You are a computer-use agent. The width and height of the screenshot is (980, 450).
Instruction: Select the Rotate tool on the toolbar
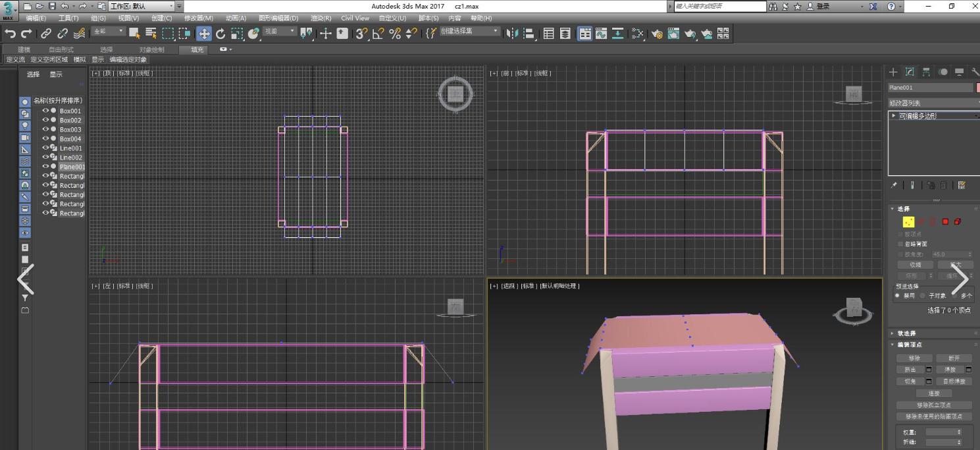(x=221, y=34)
